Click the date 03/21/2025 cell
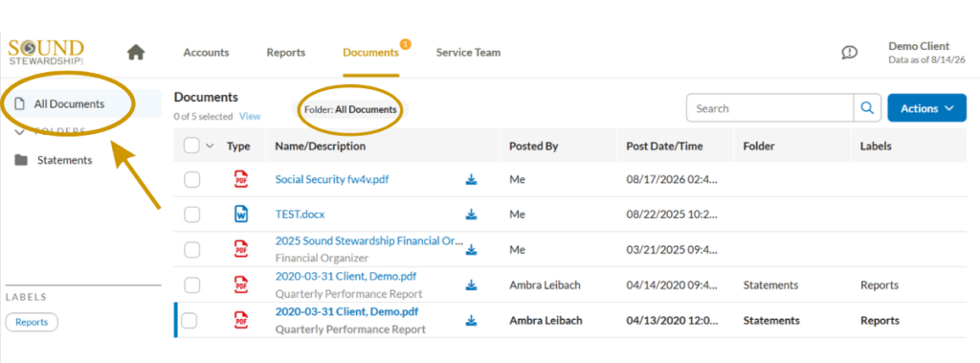The height and width of the screenshot is (363, 980). coord(672,250)
